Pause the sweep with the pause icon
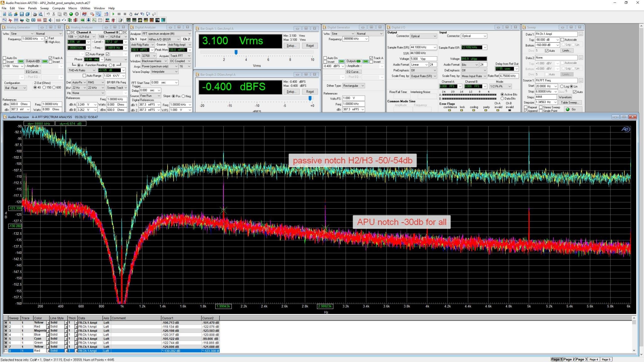This screenshot has height=362, width=644. [x=119, y=14]
